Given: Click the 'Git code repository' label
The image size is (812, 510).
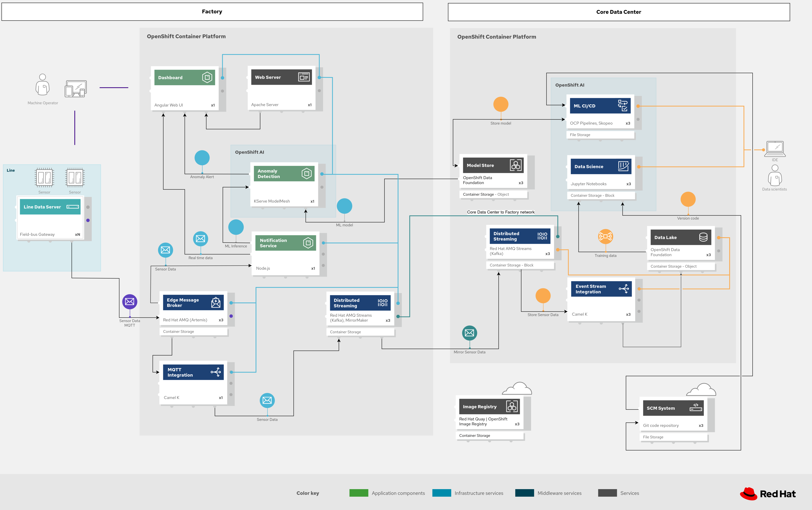Looking at the screenshot, I should point(661,425).
